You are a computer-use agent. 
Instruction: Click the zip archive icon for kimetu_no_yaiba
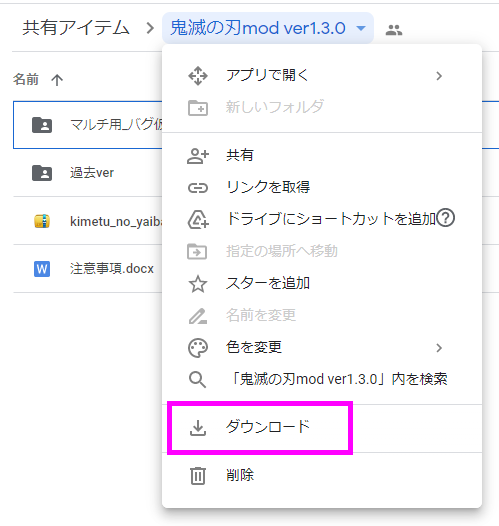click(42, 221)
